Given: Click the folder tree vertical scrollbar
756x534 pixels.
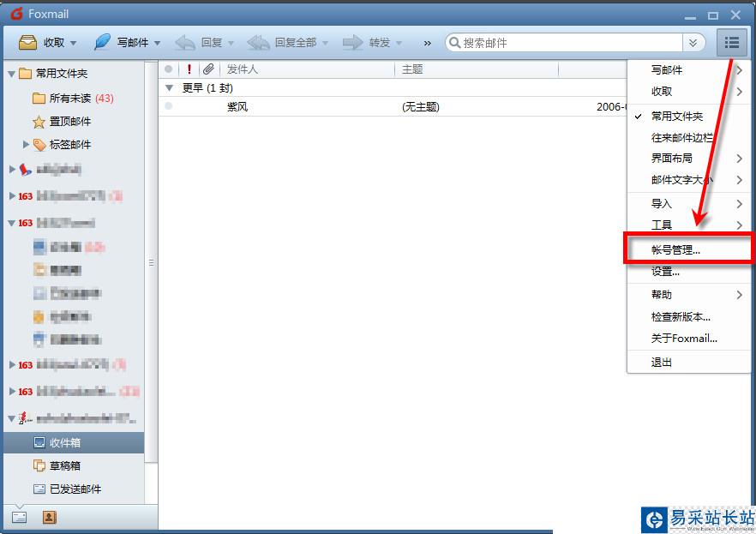Looking at the screenshot, I should (x=151, y=261).
